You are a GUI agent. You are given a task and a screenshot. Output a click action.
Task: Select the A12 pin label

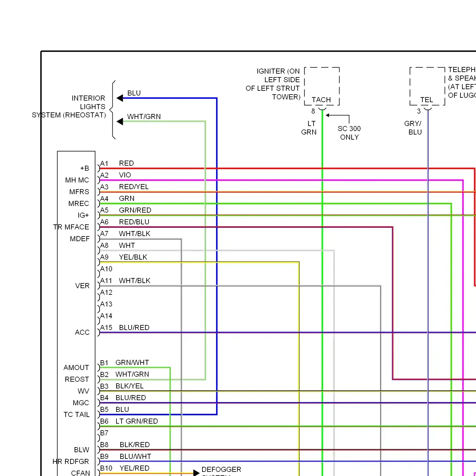point(106,292)
